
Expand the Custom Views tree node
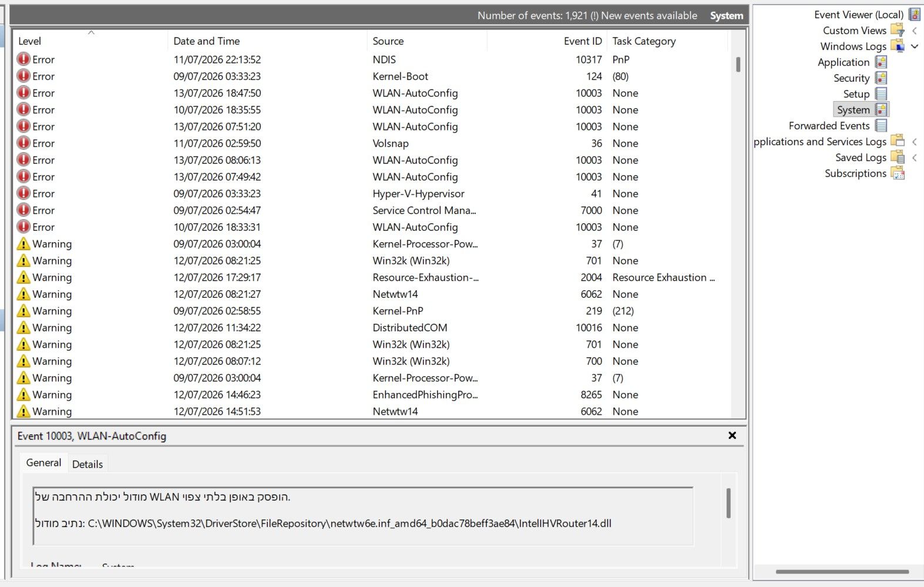(915, 31)
